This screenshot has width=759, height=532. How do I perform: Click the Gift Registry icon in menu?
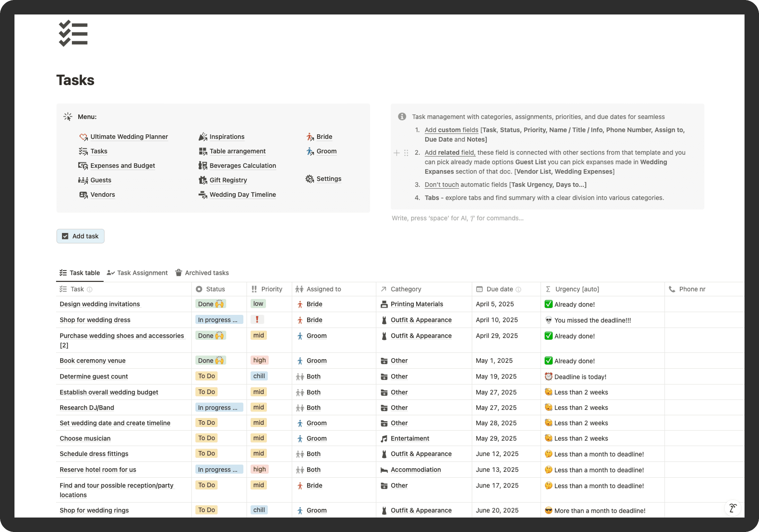coord(203,180)
